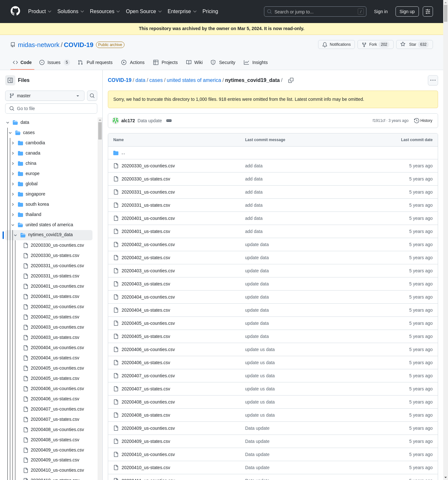Click the file tree search icon
This screenshot has width=448, height=480.
click(92, 96)
